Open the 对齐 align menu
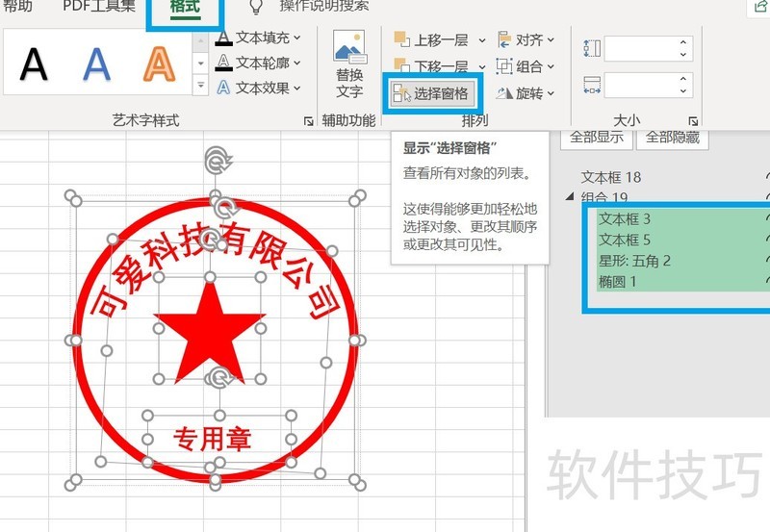This screenshot has width=770, height=532. [526, 39]
